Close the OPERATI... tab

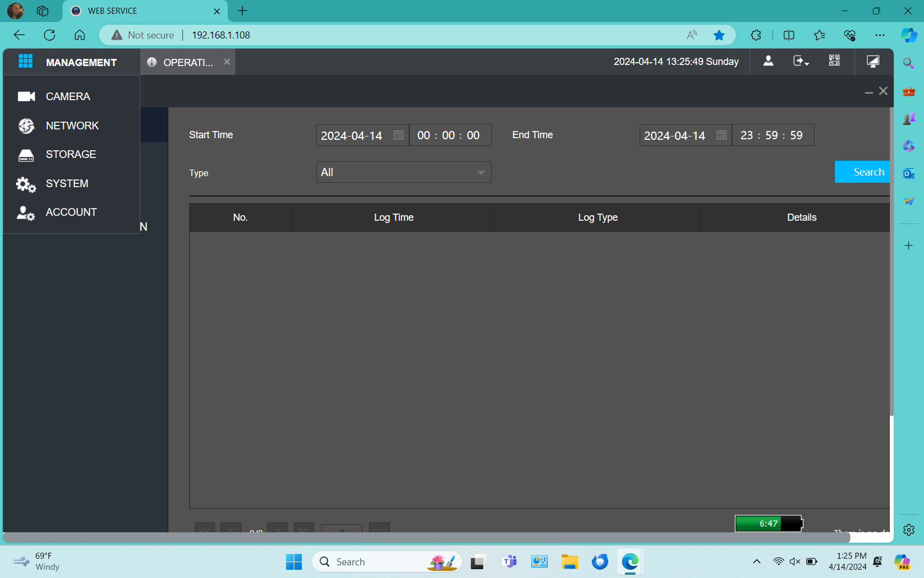[227, 62]
